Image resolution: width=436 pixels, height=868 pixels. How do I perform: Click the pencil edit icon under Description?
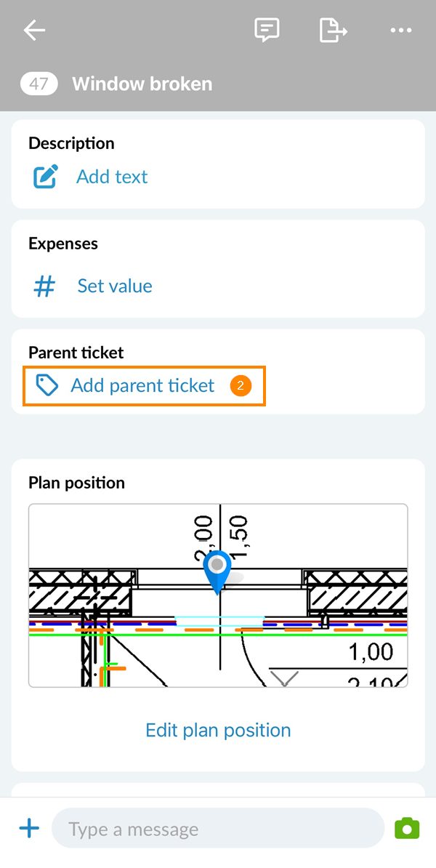coord(46,177)
